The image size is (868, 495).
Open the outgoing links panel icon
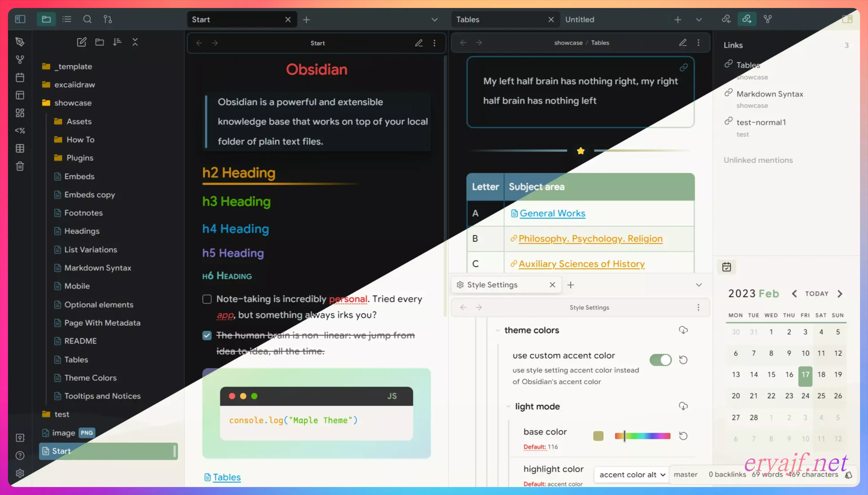(747, 19)
